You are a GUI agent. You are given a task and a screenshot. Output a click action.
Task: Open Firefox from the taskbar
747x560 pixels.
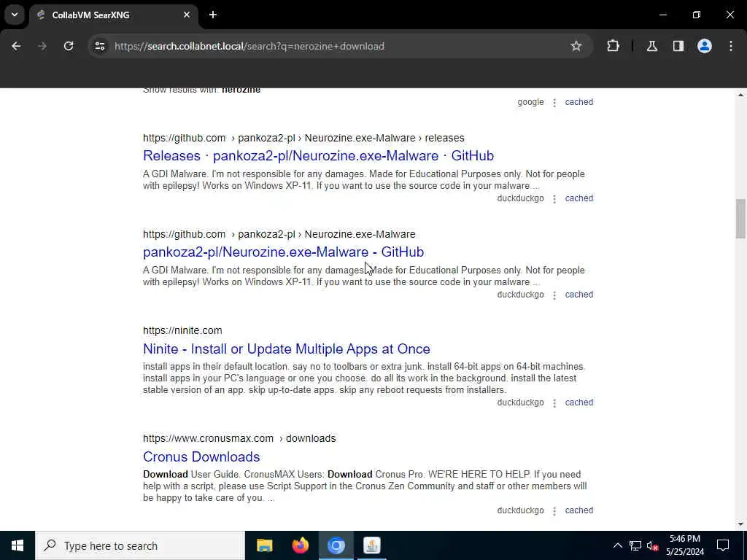coord(300,545)
